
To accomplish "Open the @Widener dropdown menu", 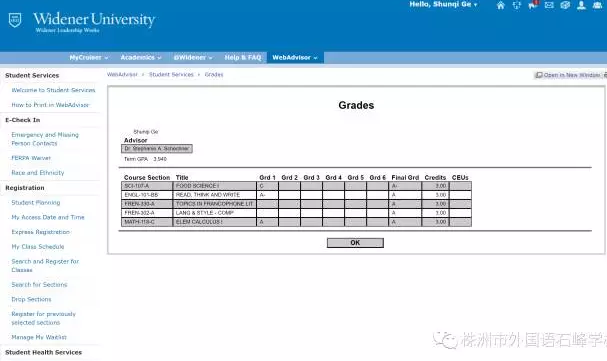I will (193, 57).
